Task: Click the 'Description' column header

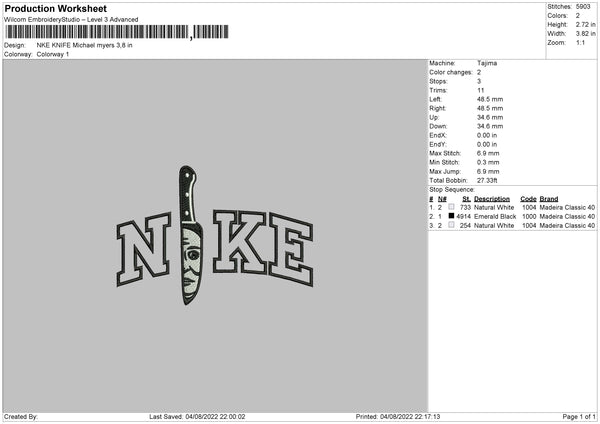Action: pos(492,199)
